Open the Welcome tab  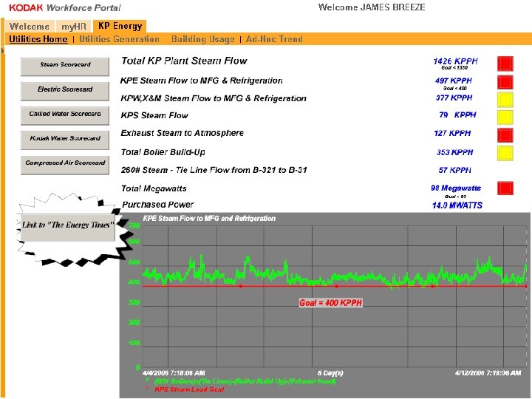(30, 27)
